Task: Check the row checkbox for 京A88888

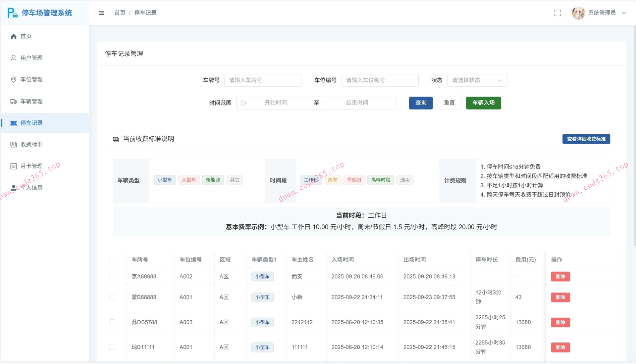Action: (x=112, y=277)
